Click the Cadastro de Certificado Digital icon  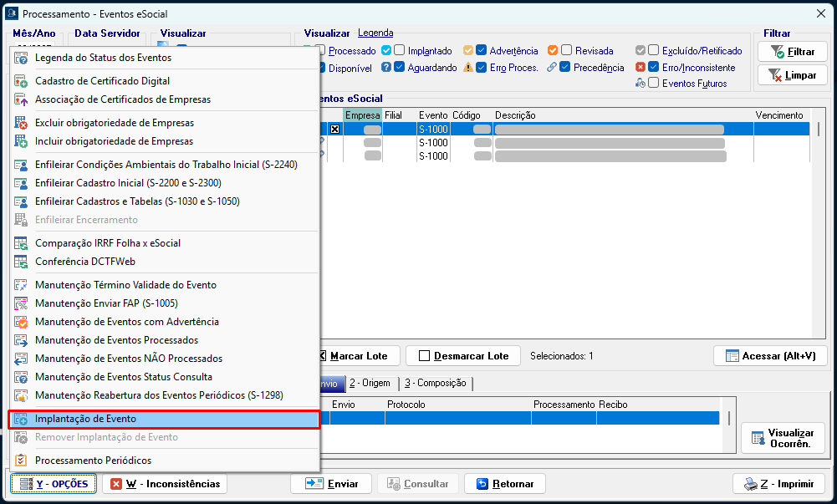point(21,81)
